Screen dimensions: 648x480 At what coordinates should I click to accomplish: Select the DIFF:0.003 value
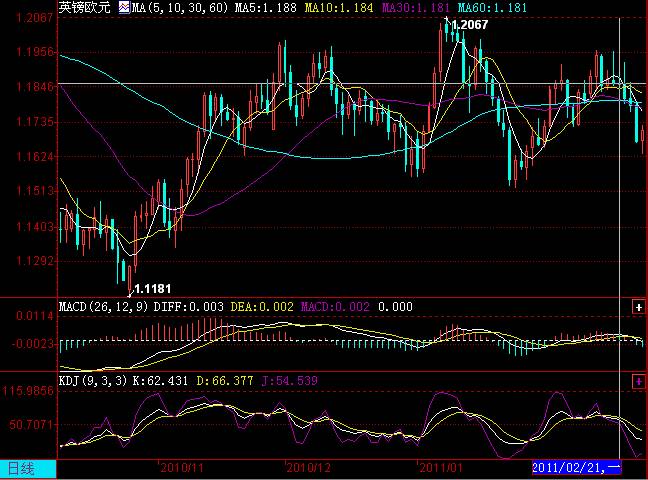(x=188, y=307)
